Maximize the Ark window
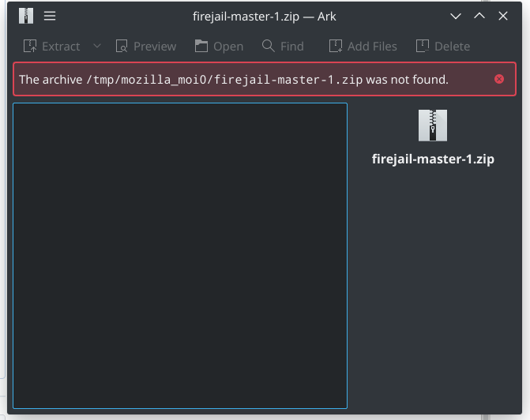Screen dimensions: 530x420 tap(479, 16)
